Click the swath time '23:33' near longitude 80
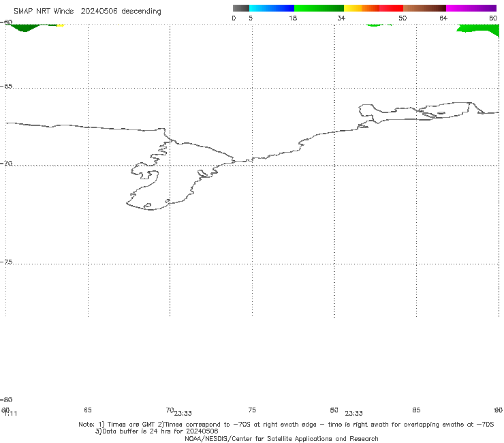Image resolution: width=504 pixels, height=443 pixels. (x=353, y=414)
